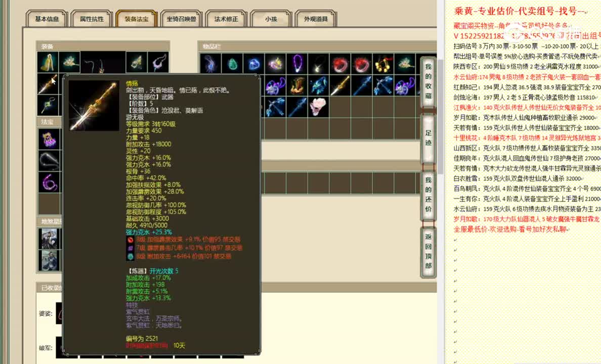Click the cyan gem 8级 附加攻击 icon
The image size is (601, 364).
(131, 256)
